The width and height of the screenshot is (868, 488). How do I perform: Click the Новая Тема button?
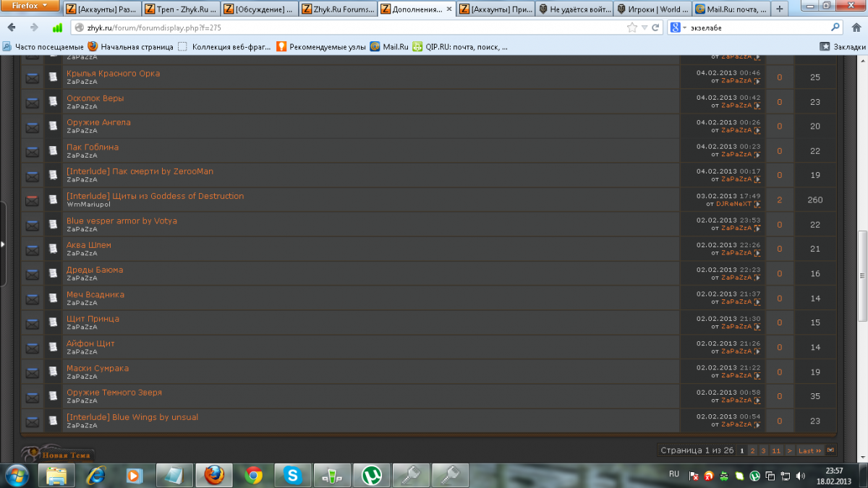pyautogui.click(x=65, y=455)
